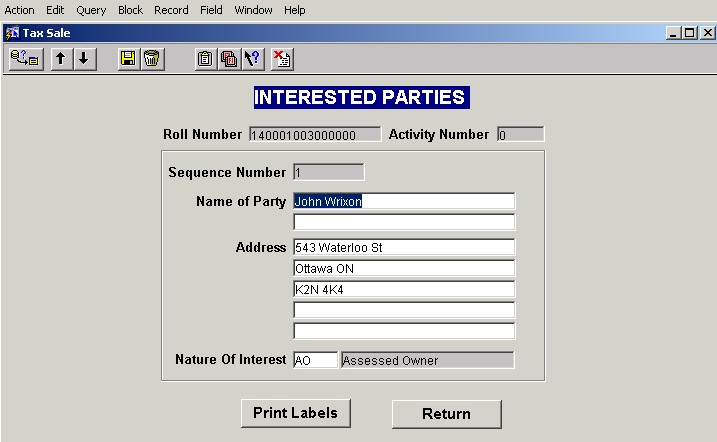The height and width of the screenshot is (442, 717).
Task: Close the Tax Sale window
Action: tap(707, 33)
